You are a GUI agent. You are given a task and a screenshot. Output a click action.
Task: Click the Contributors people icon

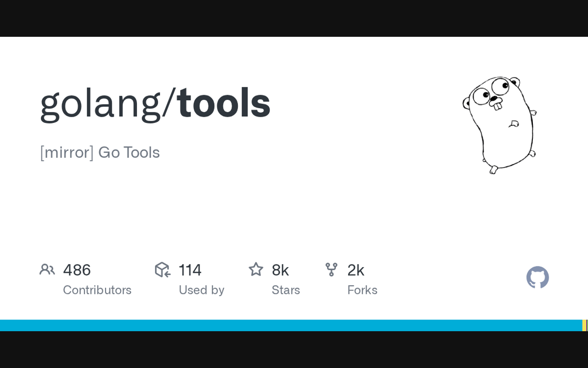(47, 270)
